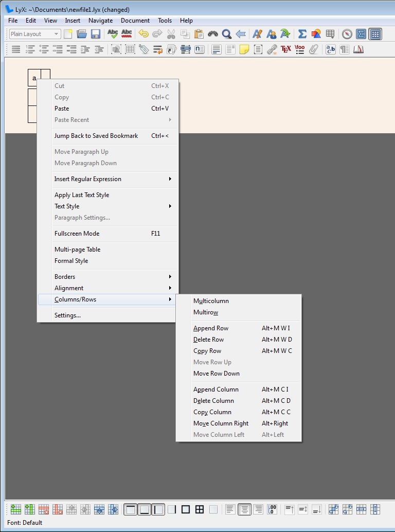Insert hyperlink chain icon
The height and width of the screenshot is (532, 395).
[x=272, y=49]
